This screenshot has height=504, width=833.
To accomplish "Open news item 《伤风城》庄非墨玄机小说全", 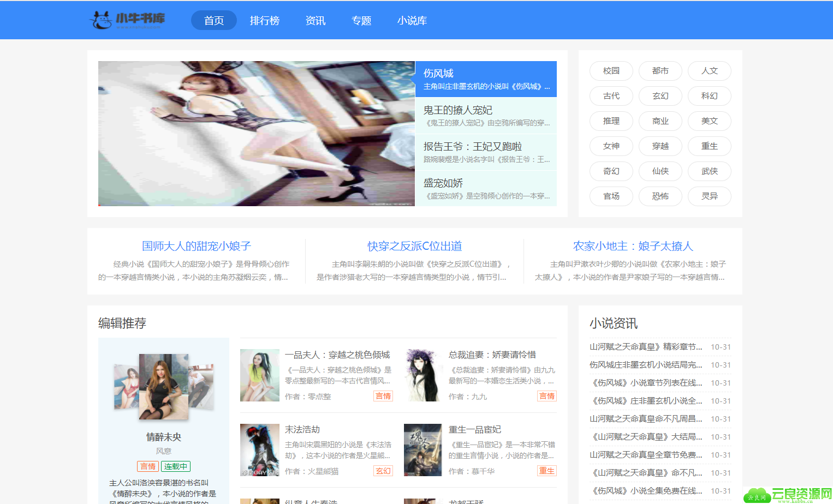I will (x=646, y=401).
